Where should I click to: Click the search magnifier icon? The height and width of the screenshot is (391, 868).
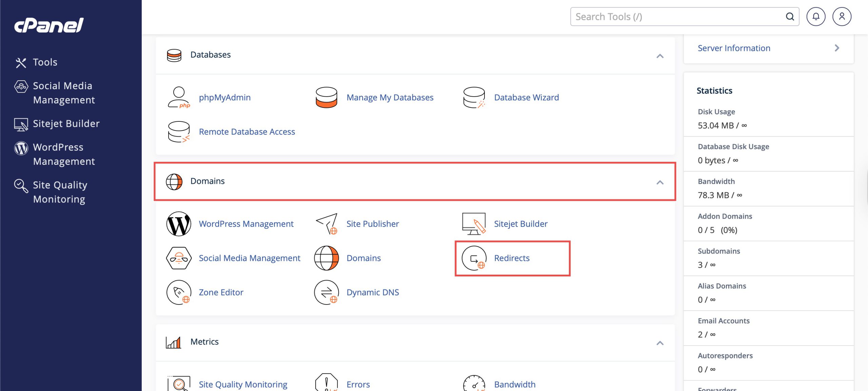click(790, 17)
